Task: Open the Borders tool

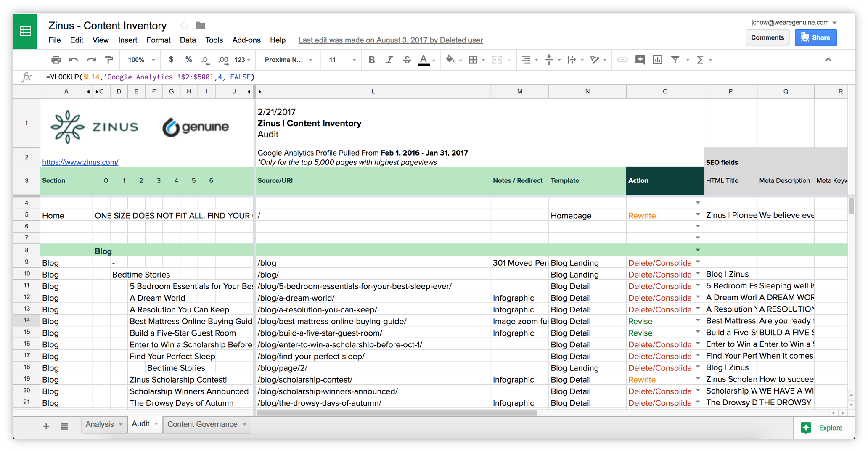Action: [x=473, y=60]
